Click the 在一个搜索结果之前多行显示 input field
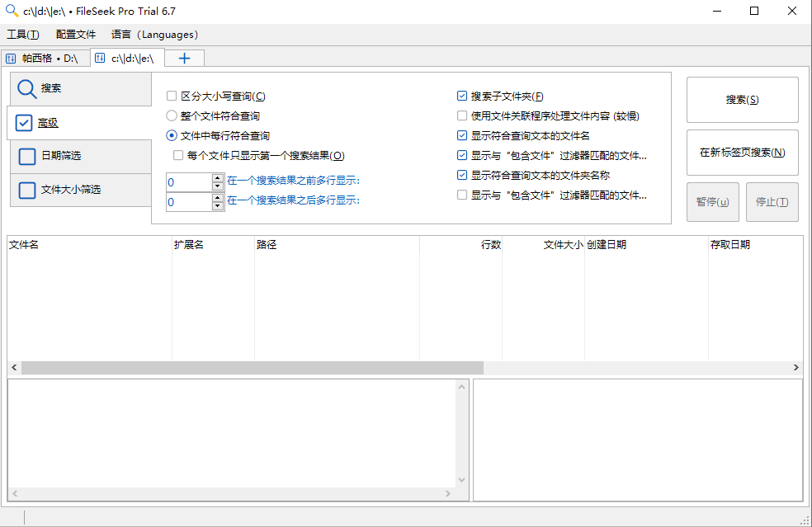This screenshot has width=812, height=527. click(189, 182)
